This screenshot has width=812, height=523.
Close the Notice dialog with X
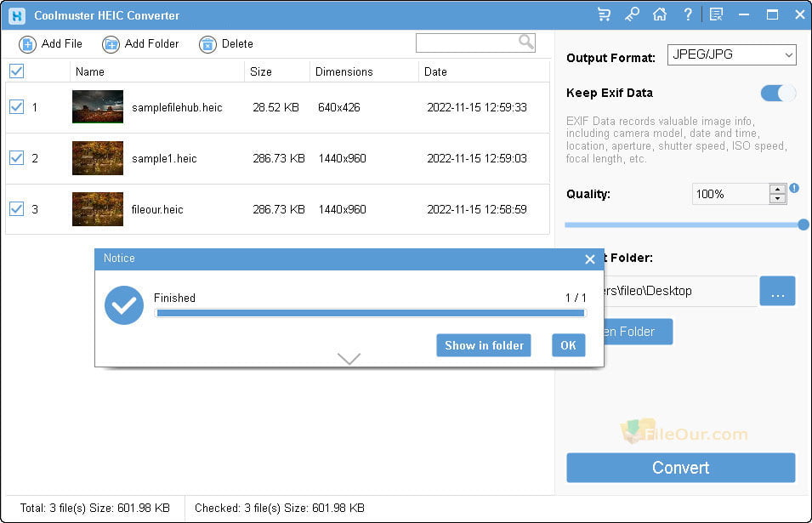(589, 259)
